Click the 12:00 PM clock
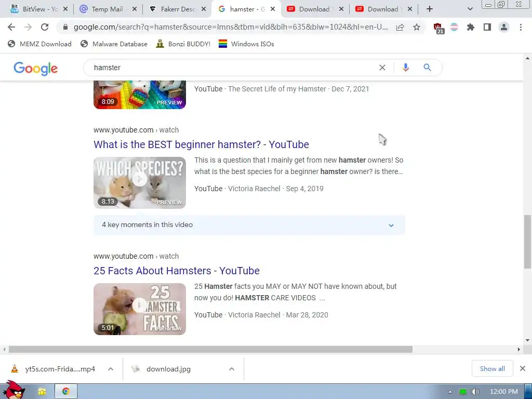Image resolution: width=532 pixels, height=399 pixels. [504, 392]
